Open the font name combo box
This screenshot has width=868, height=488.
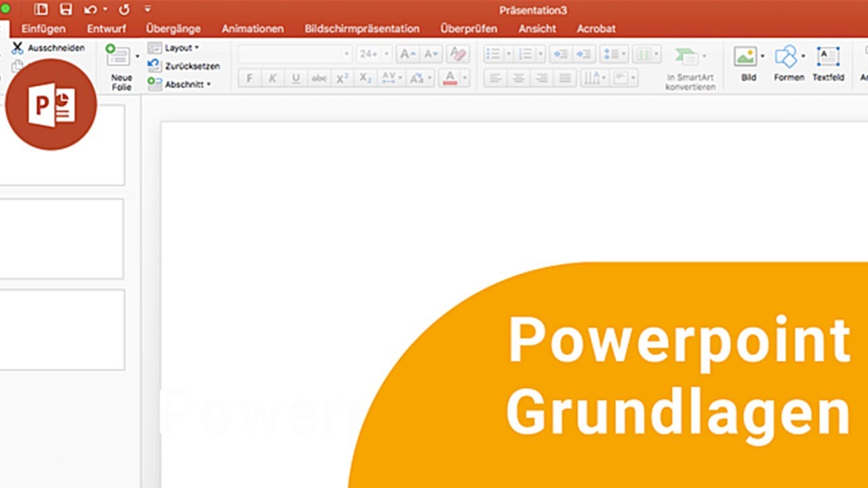click(295, 54)
